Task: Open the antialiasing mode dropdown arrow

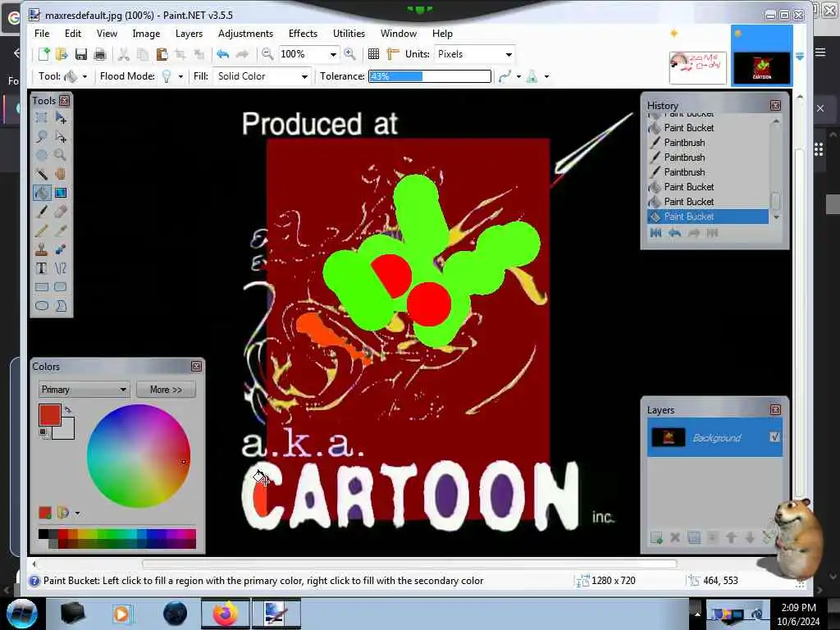Action: tap(518, 76)
